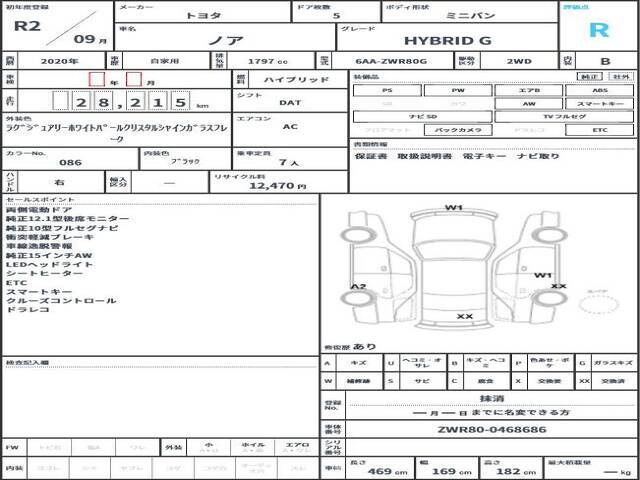
Task: Click the R evaluation score badge
Action: point(599,29)
